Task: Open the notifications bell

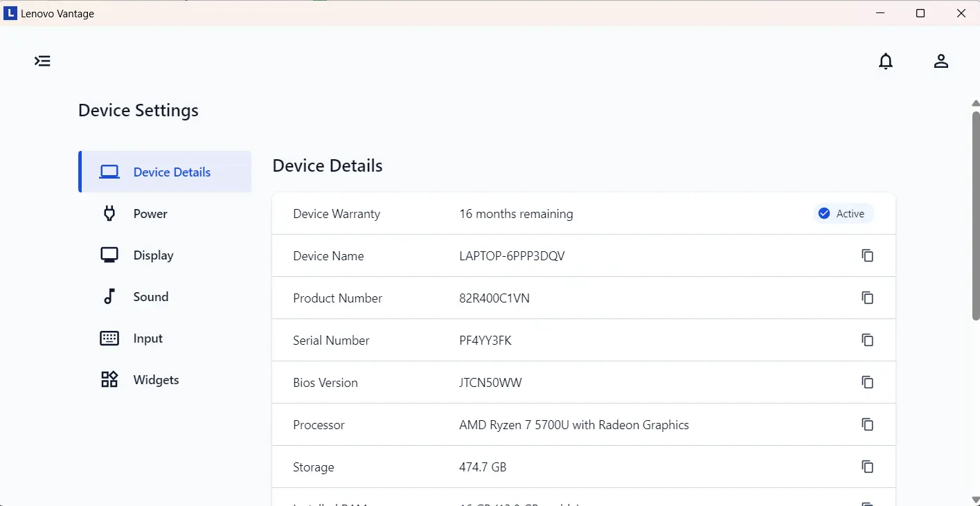Action: click(x=886, y=61)
